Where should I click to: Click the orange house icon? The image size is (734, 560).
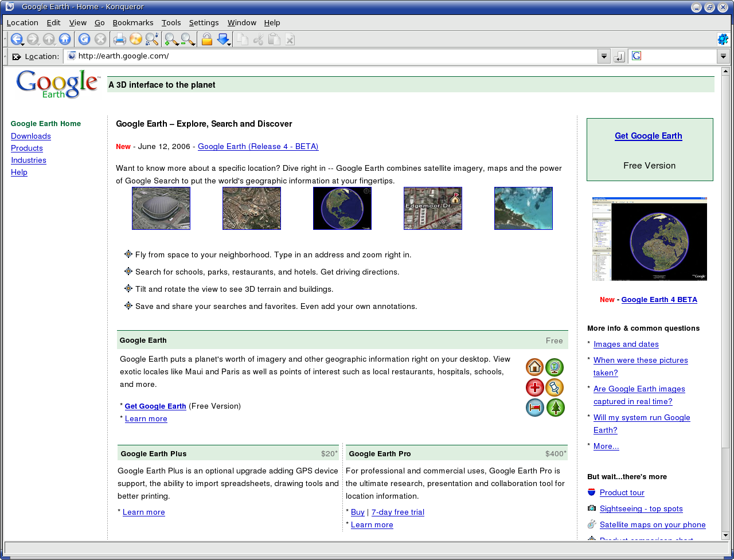[534, 367]
